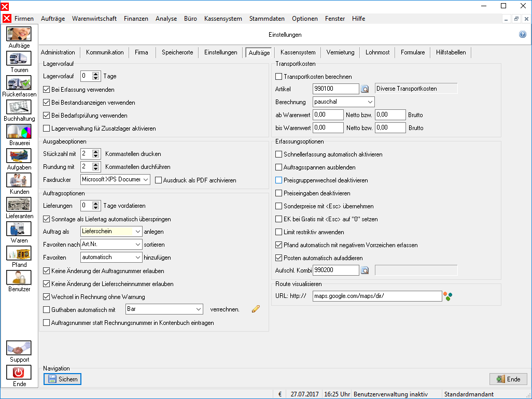Screen dimensions: 532x399
Task: Increase Lagervorlauf Tage spinner value
Action: [96, 74]
